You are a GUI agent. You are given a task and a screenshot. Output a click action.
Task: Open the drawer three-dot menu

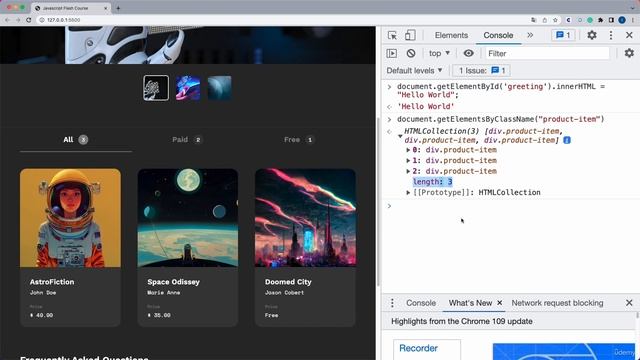click(x=392, y=303)
